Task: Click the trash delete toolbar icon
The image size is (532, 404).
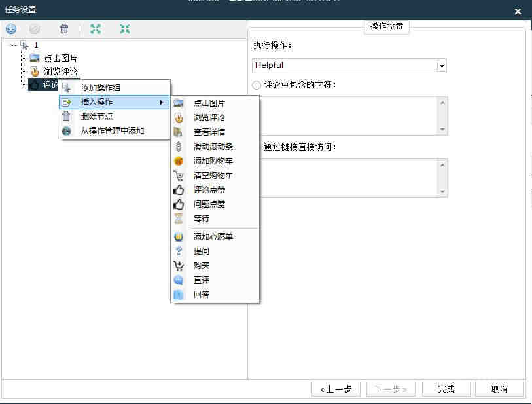Action: tap(64, 29)
